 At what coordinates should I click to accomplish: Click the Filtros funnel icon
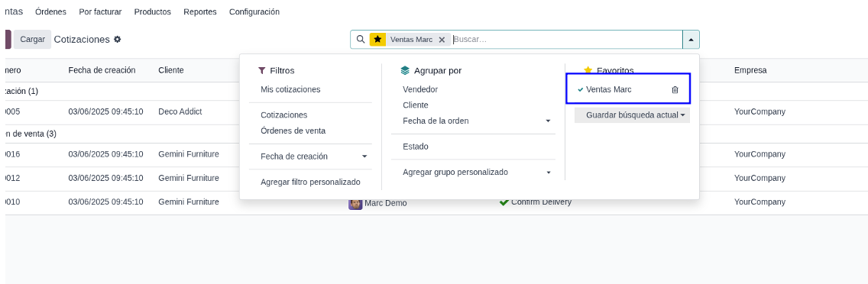pos(262,71)
